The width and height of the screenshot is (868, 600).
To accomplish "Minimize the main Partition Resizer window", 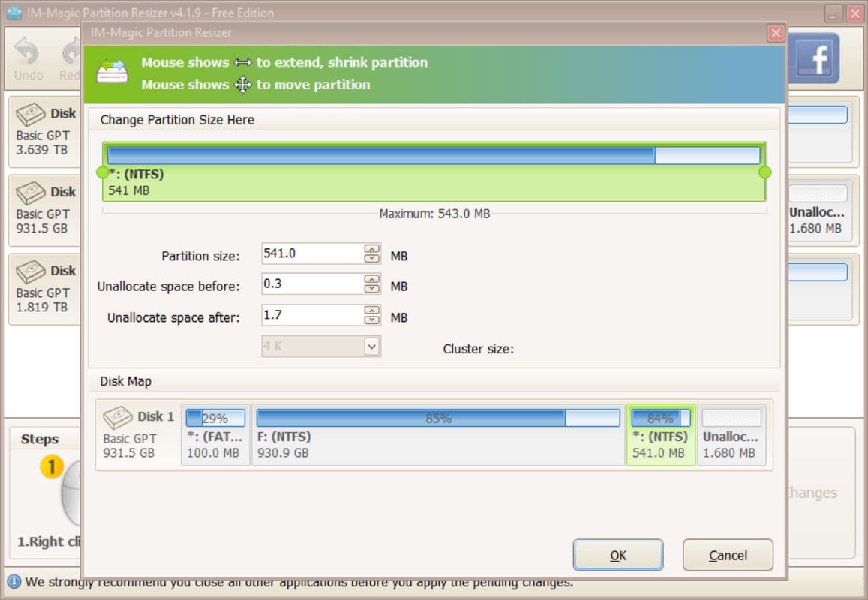I will tap(833, 13).
